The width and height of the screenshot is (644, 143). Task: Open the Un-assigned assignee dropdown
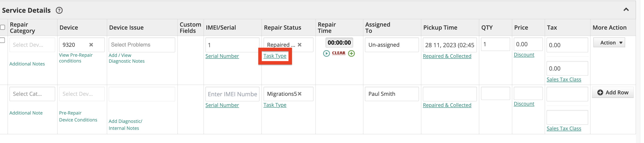coord(392,45)
